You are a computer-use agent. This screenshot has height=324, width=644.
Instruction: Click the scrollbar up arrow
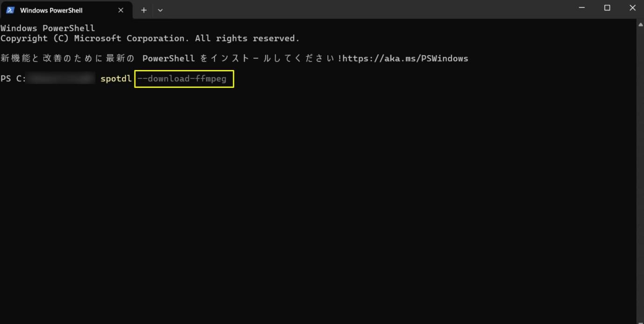click(640, 24)
